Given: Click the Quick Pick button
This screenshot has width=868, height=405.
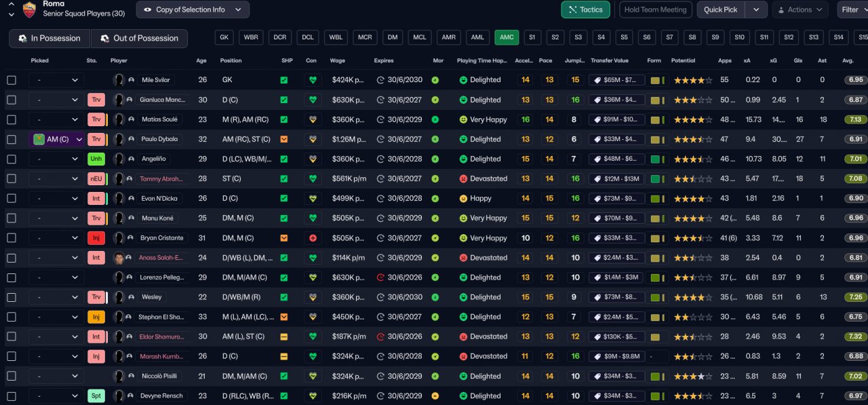Looking at the screenshot, I should [721, 9].
